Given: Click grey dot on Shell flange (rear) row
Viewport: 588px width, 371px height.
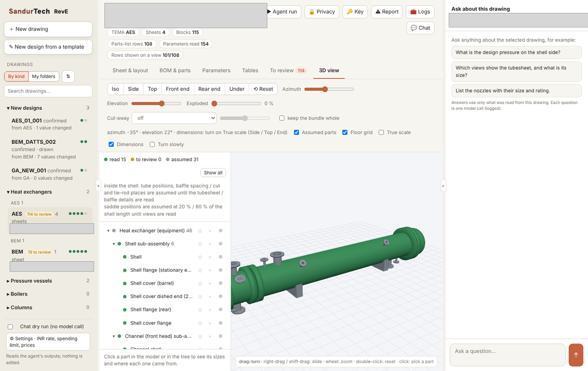Looking at the screenshot, I should point(220,310).
